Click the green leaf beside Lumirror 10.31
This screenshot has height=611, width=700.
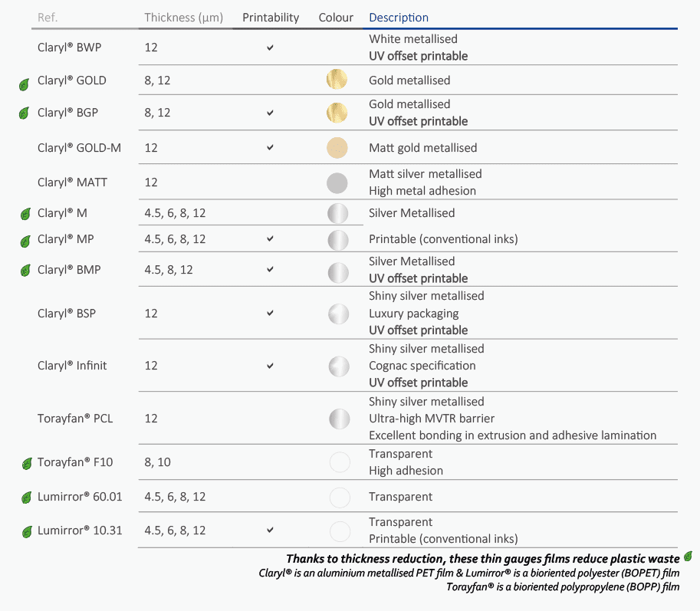[x=27, y=531]
